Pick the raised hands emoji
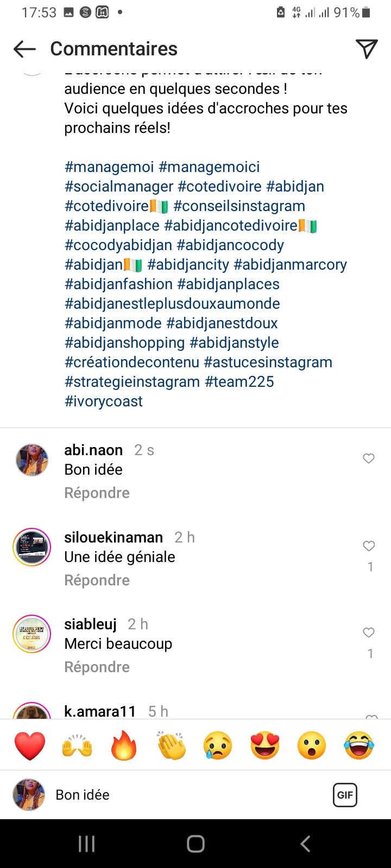391x868 pixels. tap(77, 745)
